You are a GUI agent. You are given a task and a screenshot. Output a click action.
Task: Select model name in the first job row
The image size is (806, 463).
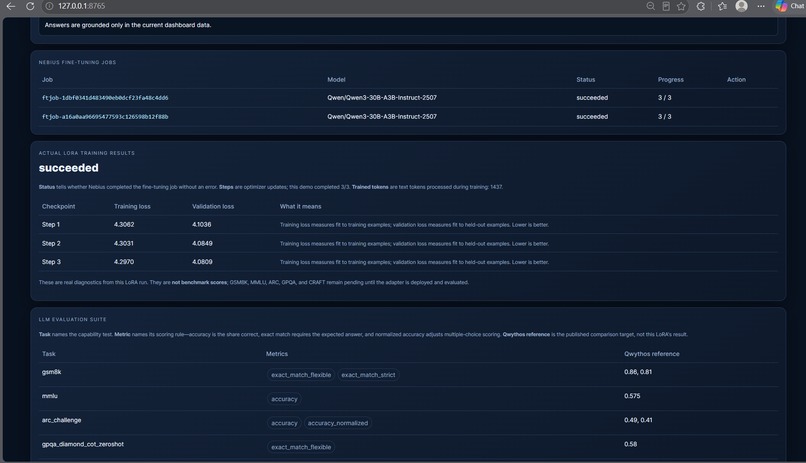point(382,98)
